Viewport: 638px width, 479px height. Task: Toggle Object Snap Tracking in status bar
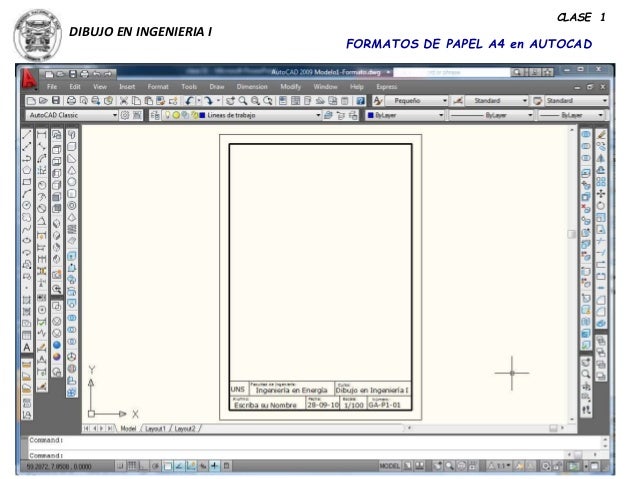[x=179, y=466]
